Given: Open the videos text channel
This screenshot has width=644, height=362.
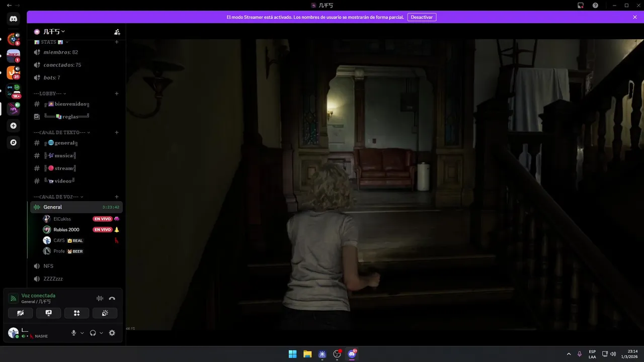Looking at the screenshot, I should [76, 181].
